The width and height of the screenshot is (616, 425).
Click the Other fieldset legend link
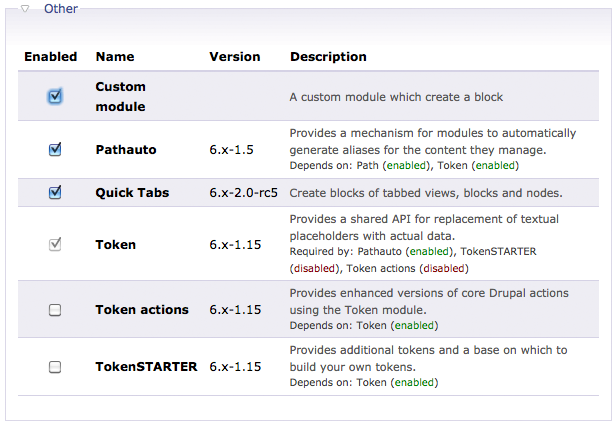coord(60,9)
